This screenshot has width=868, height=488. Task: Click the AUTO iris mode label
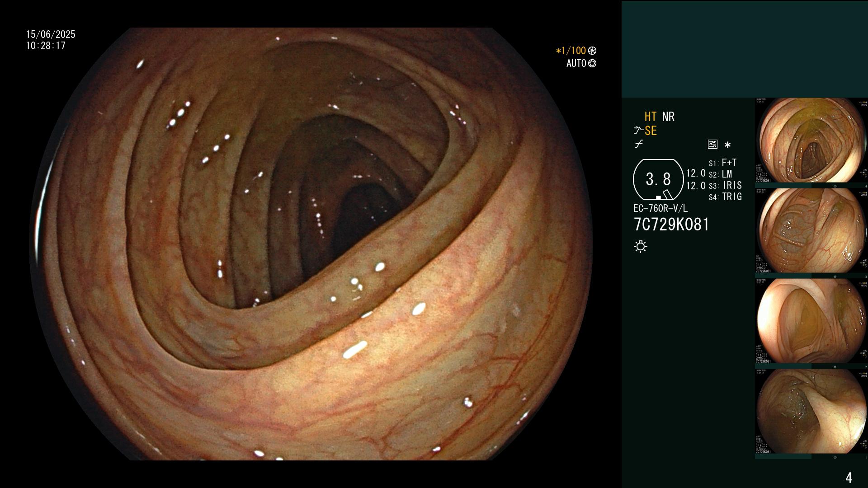[576, 63]
